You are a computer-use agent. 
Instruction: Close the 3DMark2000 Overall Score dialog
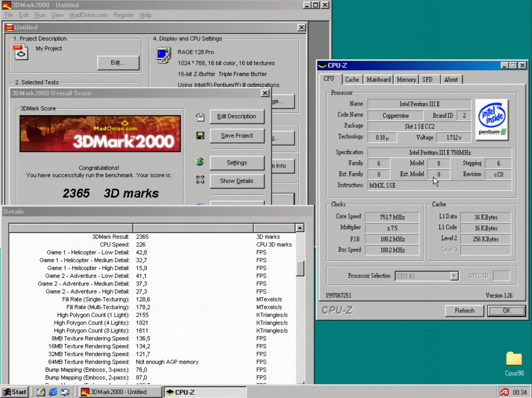coord(265,93)
